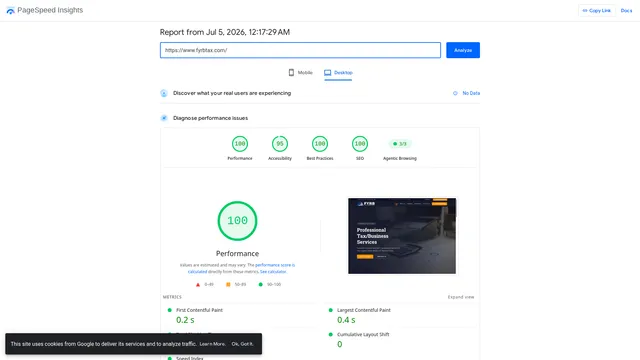Screen dimensions: 640x360
Task: Open the Docs link
Action: tap(626, 11)
